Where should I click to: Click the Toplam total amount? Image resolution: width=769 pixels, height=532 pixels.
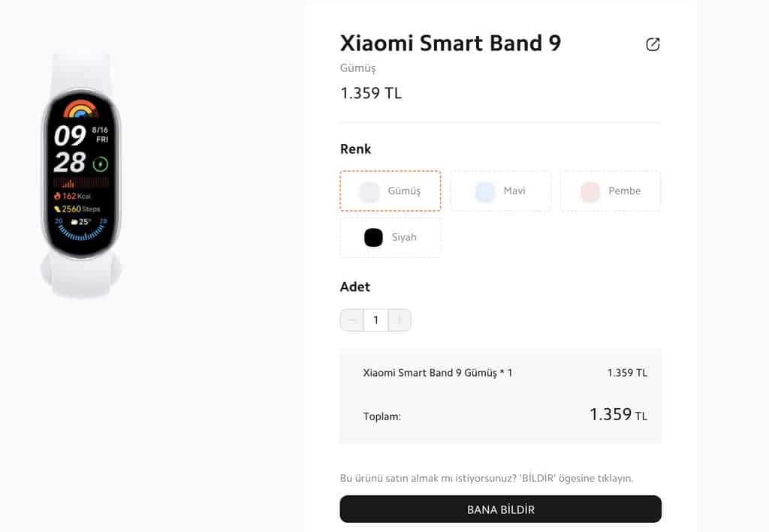[x=619, y=415]
